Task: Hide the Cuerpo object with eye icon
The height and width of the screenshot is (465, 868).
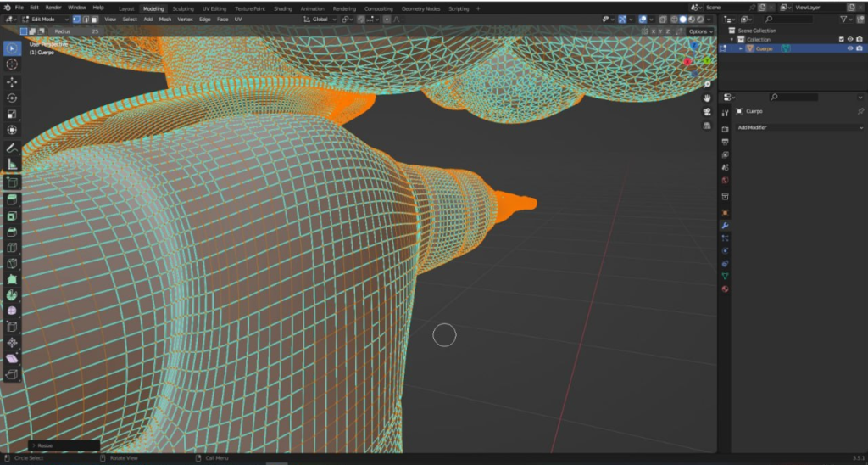Action: (850, 48)
